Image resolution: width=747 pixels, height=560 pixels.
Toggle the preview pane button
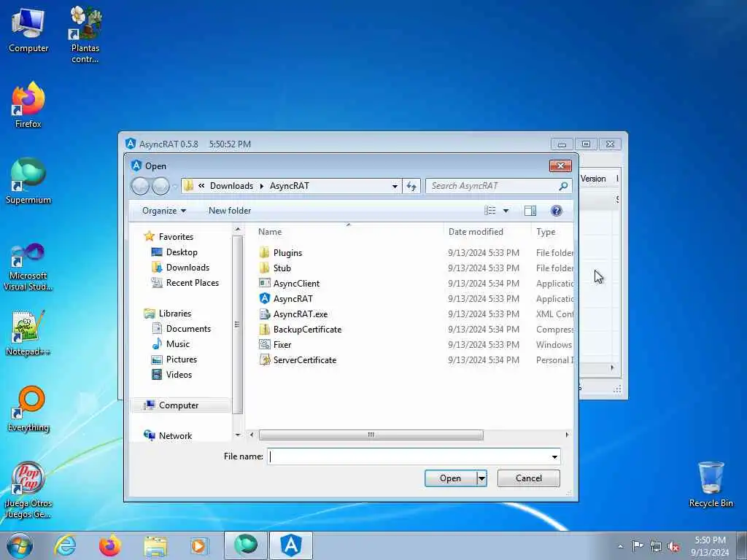(530, 211)
